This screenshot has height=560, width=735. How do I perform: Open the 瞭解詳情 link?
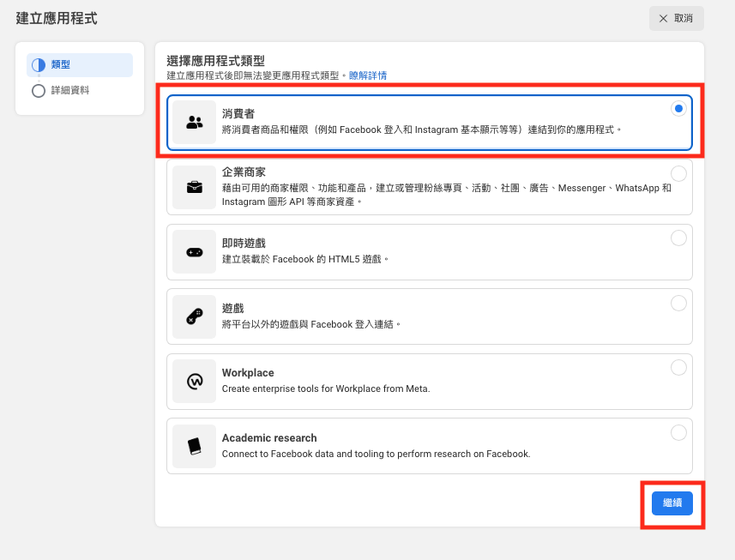pyautogui.click(x=368, y=75)
